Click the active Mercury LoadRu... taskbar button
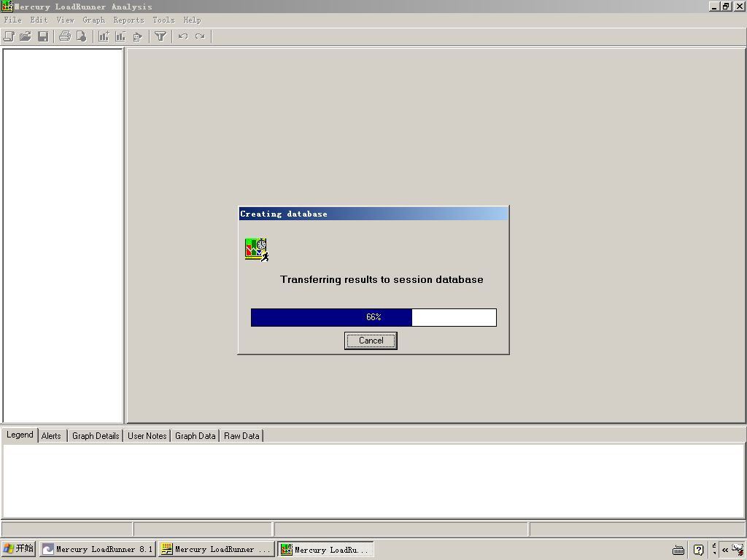 coord(326,550)
